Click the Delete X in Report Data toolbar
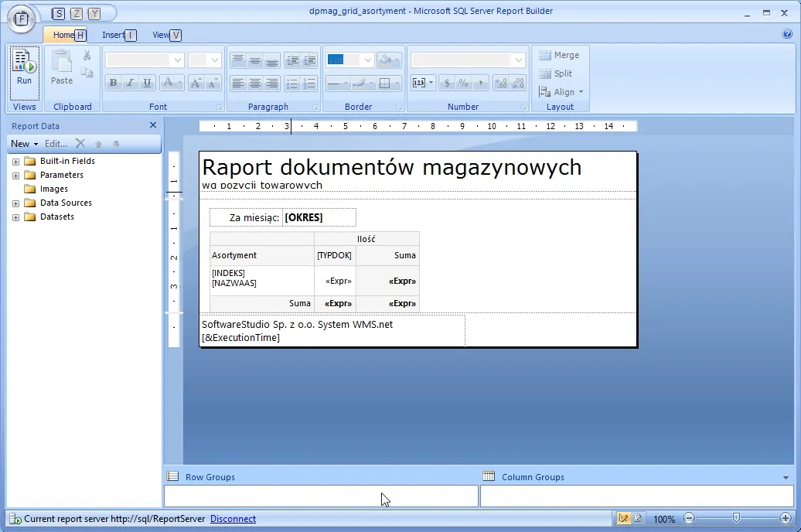This screenshot has height=532, width=801. click(x=80, y=143)
